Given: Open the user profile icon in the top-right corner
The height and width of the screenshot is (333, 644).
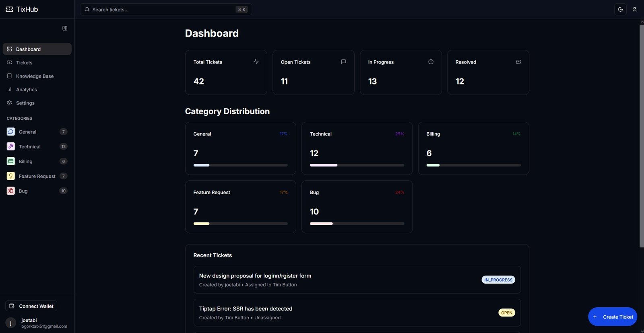Looking at the screenshot, I should [x=634, y=9].
